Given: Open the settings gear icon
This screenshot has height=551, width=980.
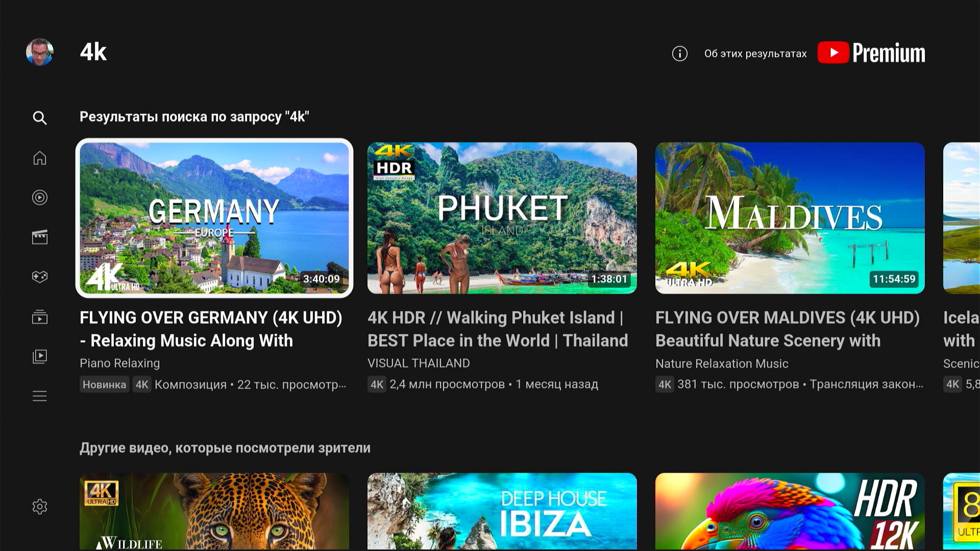Looking at the screenshot, I should [40, 506].
